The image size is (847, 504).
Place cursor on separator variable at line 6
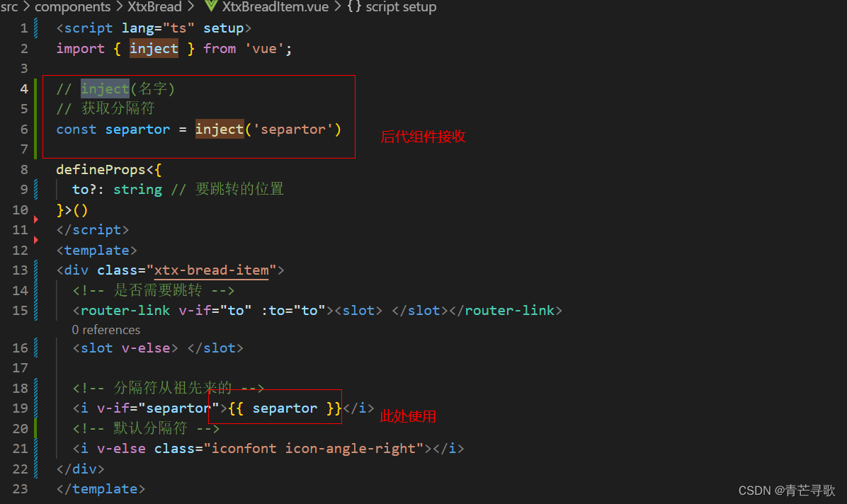pos(137,129)
